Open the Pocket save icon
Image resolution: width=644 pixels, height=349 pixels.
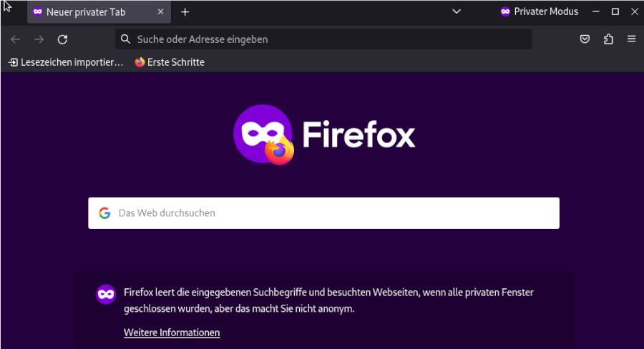click(x=585, y=39)
